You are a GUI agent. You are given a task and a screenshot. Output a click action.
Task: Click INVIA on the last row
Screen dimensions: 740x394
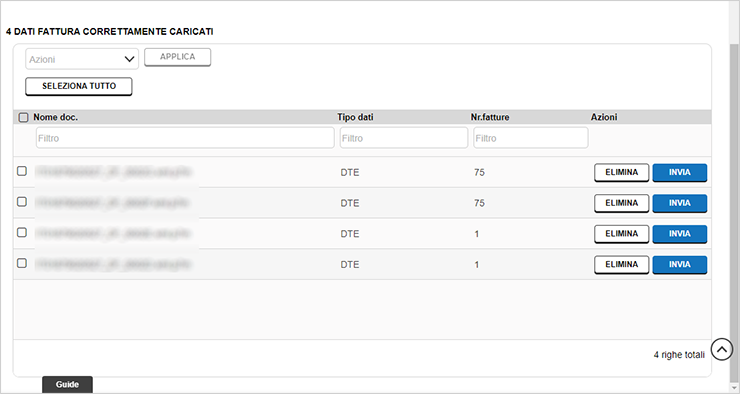pyautogui.click(x=680, y=265)
